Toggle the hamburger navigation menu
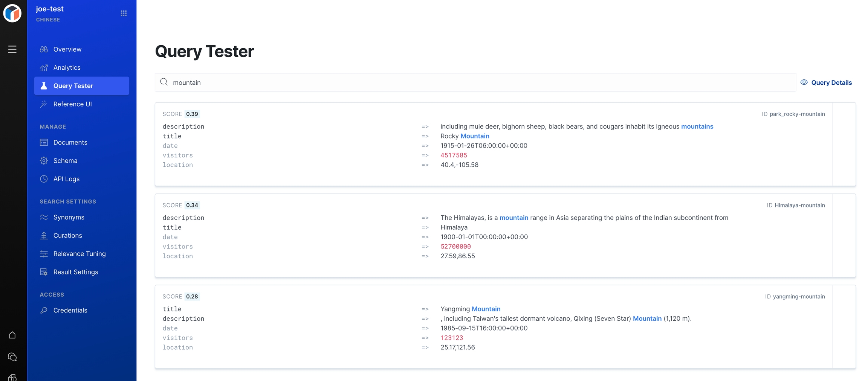Screen dimensions: 868x381 tap(12, 49)
